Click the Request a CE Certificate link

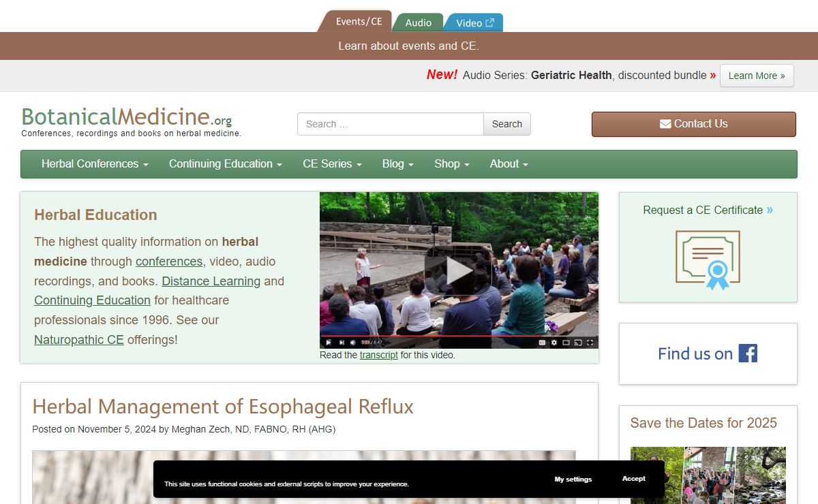[x=703, y=210]
